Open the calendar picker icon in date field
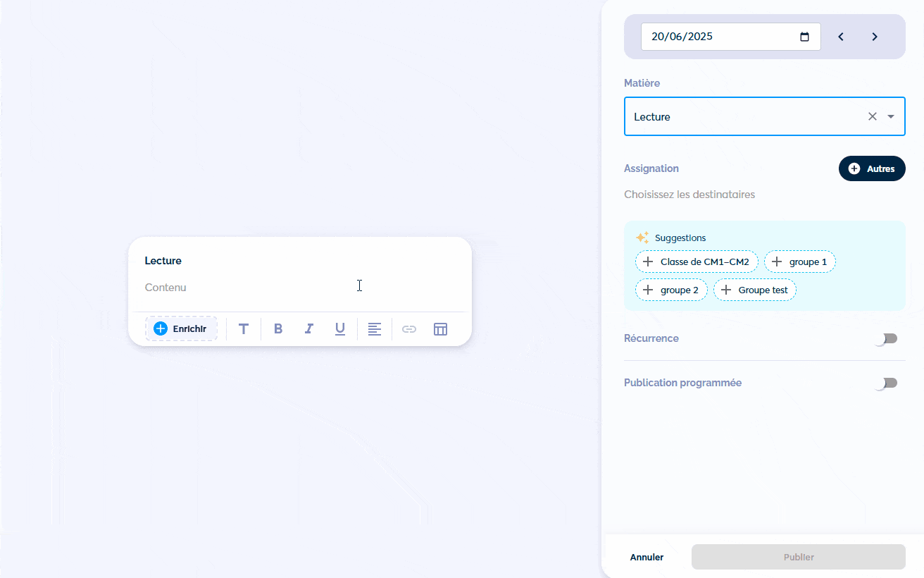924x578 pixels. pos(804,37)
